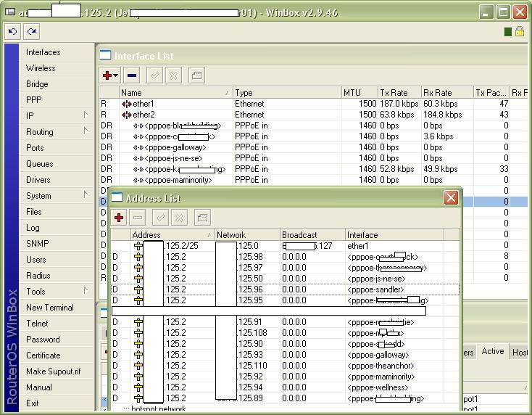The width and height of the screenshot is (532, 415).
Task: Disable item via Interface List X button
Action: tap(173, 75)
